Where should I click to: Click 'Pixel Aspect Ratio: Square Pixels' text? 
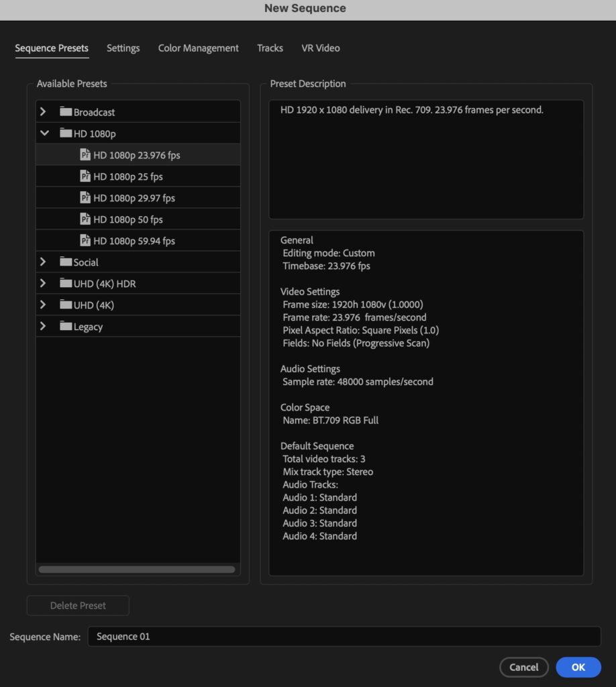point(360,330)
